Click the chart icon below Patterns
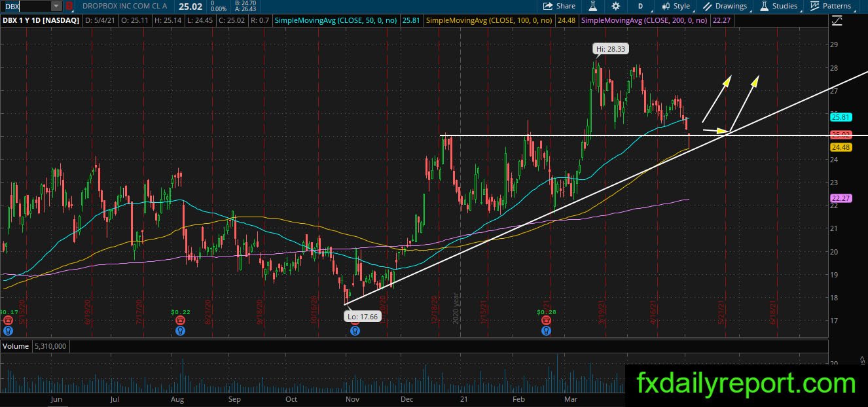The image size is (868, 407). (x=837, y=21)
